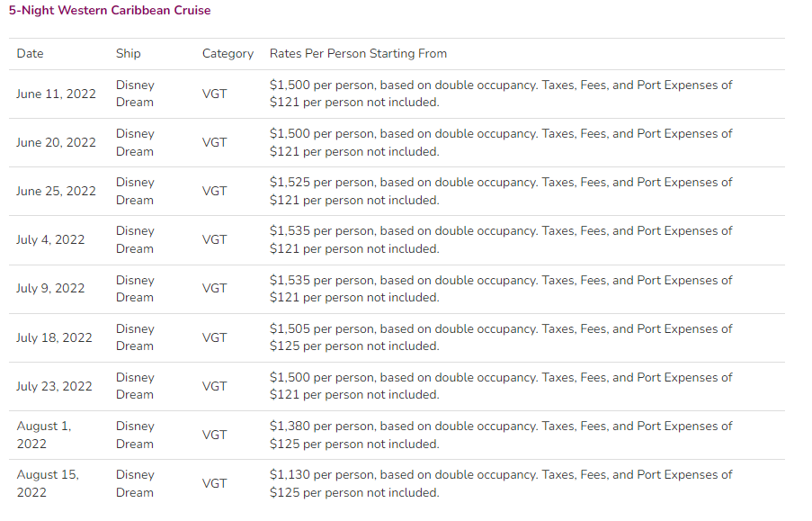Click Disney Dream in June 11 row

tap(135, 94)
